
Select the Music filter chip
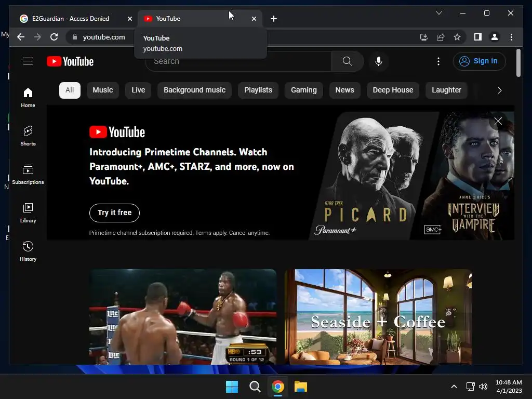point(103,90)
